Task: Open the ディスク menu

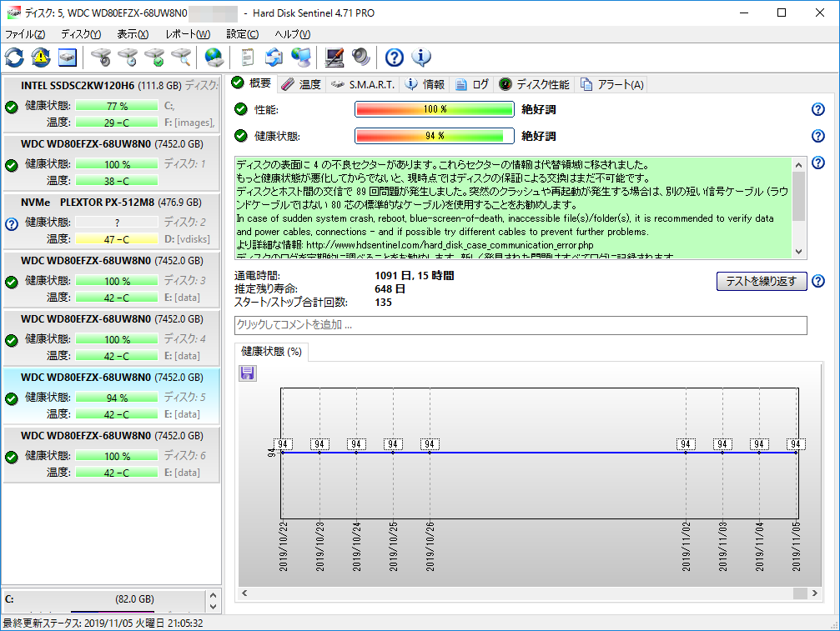Action: (81, 34)
